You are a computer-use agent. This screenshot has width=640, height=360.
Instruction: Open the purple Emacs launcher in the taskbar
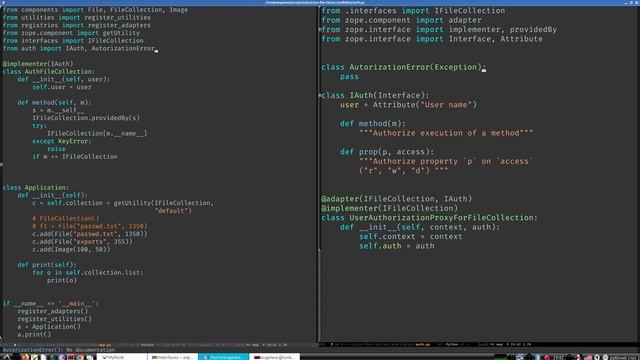pos(61,357)
